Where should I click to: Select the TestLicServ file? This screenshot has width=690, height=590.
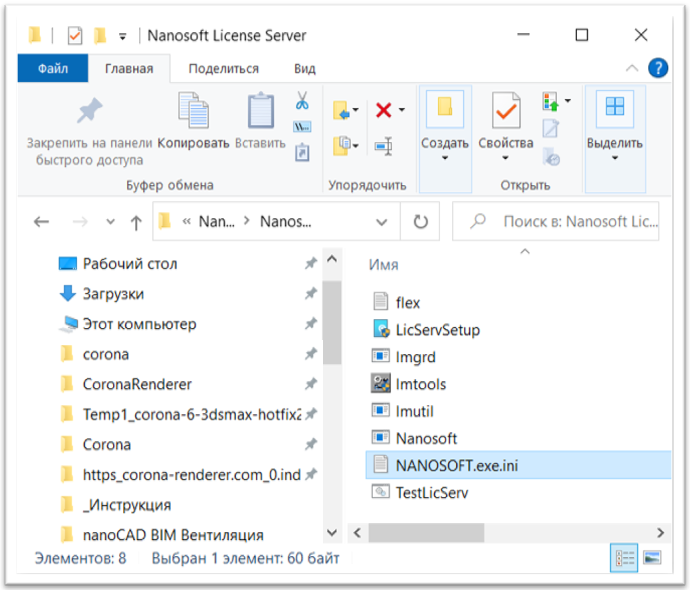432,492
